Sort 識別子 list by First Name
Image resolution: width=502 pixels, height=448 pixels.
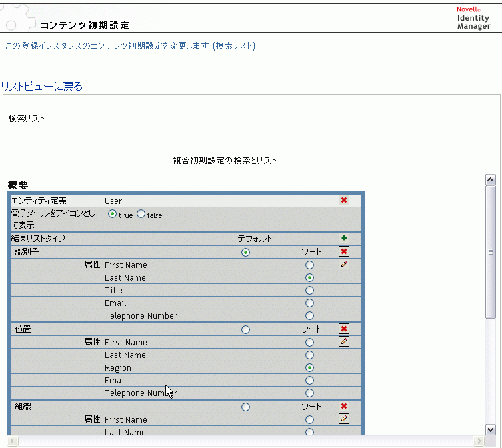click(x=309, y=265)
